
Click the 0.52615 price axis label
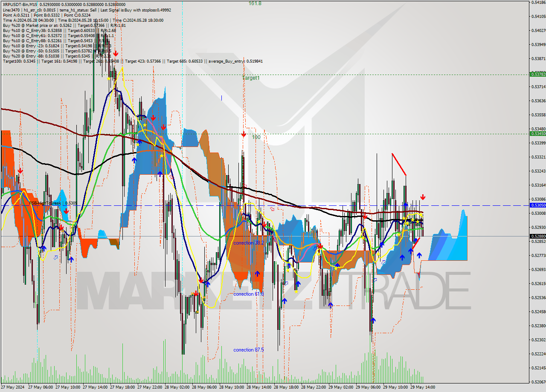(x=539, y=283)
